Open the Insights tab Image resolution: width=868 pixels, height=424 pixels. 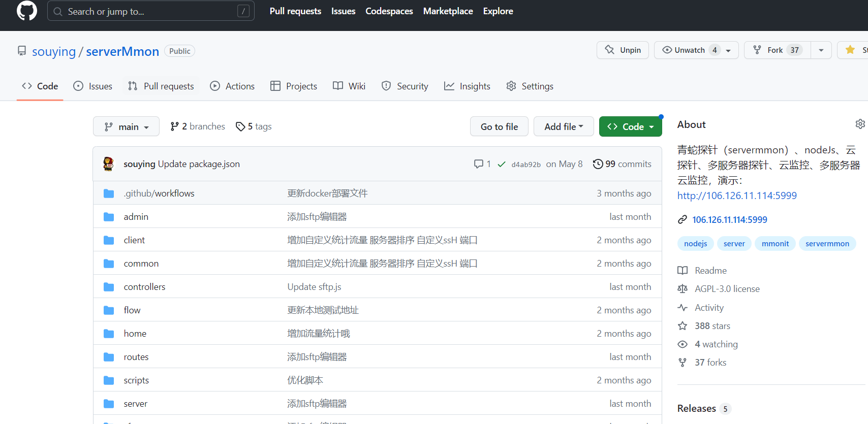467,86
